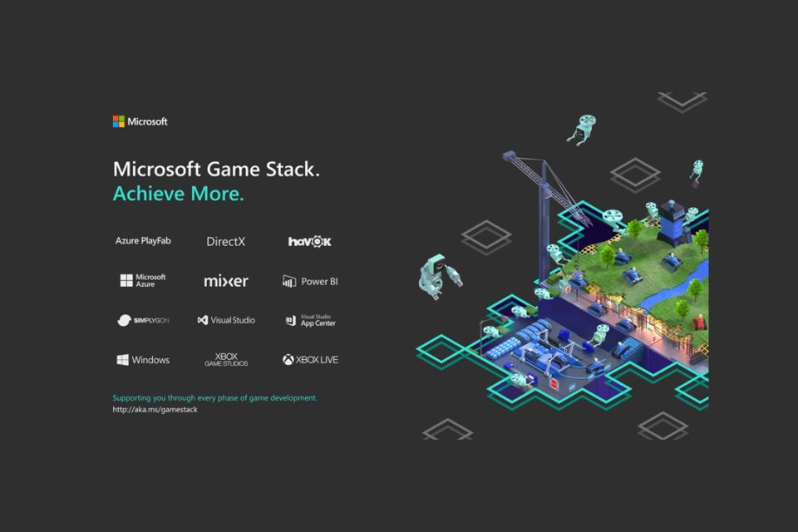
Task: Click the Mixer logo
Action: (x=226, y=281)
